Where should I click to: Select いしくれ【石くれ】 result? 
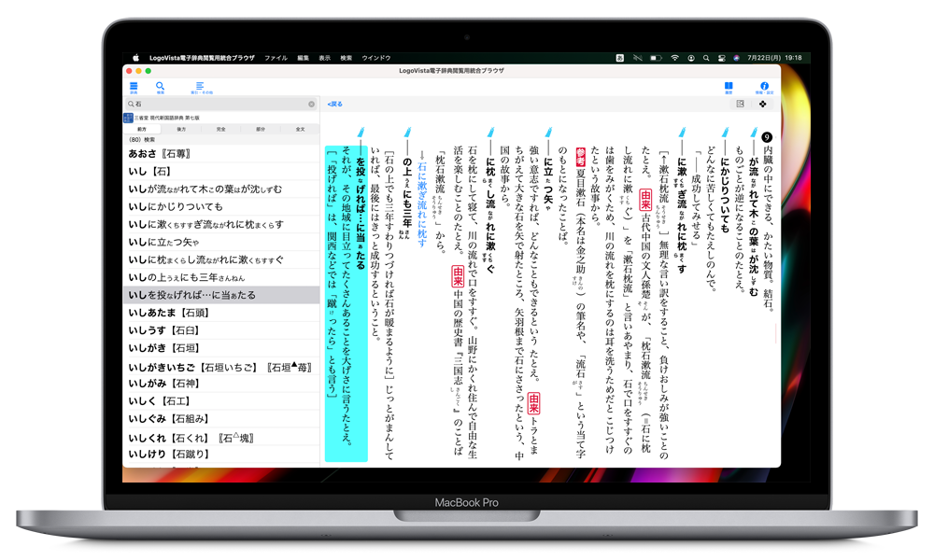tap(221, 438)
